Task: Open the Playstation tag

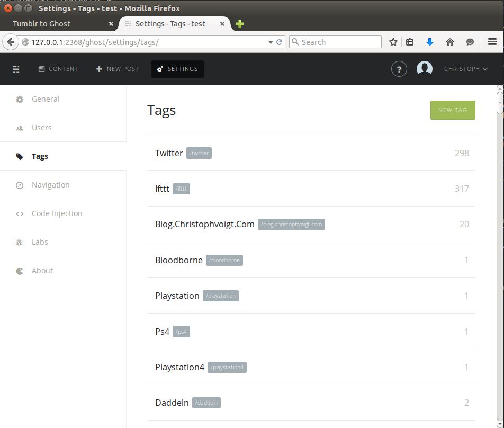Action: 177,296
